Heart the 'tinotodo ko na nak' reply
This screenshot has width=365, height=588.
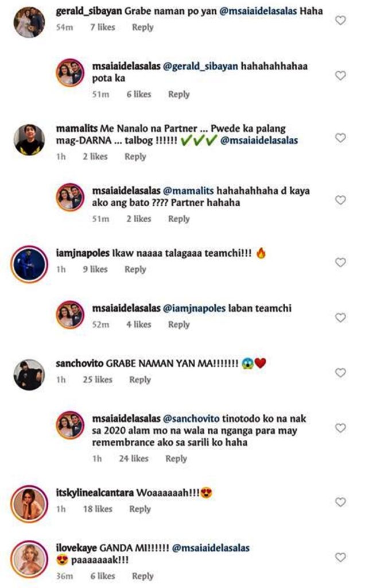pyautogui.click(x=340, y=428)
